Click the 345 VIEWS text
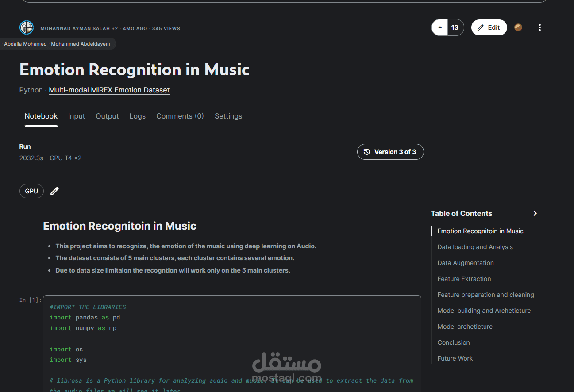Screen dimensions: 574x392 pyautogui.click(x=166, y=28)
